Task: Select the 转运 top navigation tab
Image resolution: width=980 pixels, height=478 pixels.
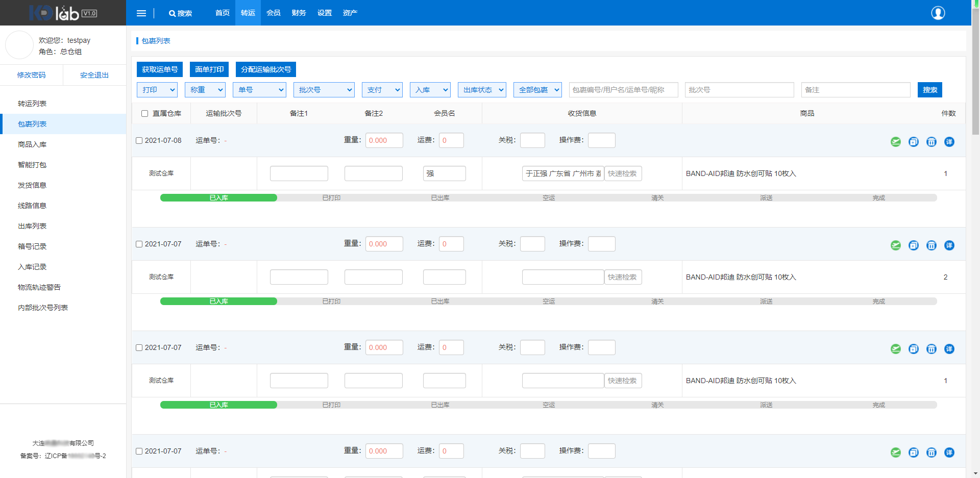Action: [248, 13]
